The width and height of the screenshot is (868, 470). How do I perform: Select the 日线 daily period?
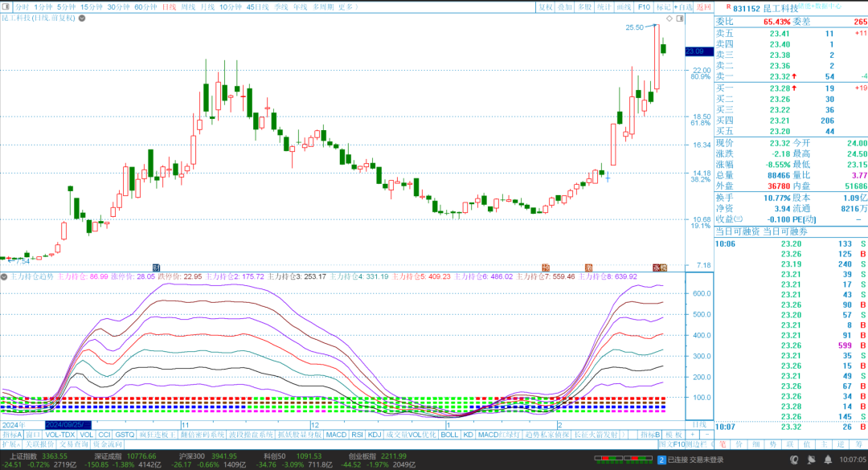[x=169, y=7]
